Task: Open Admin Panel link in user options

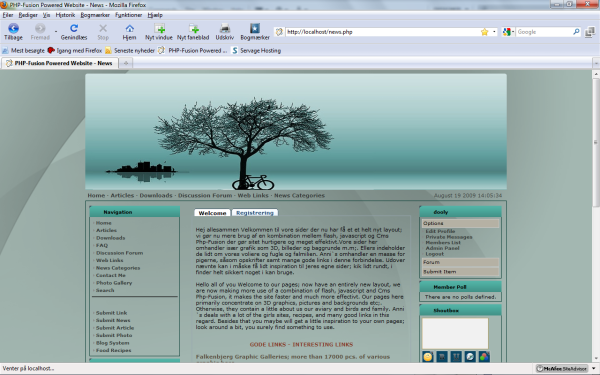Action: [442, 248]
